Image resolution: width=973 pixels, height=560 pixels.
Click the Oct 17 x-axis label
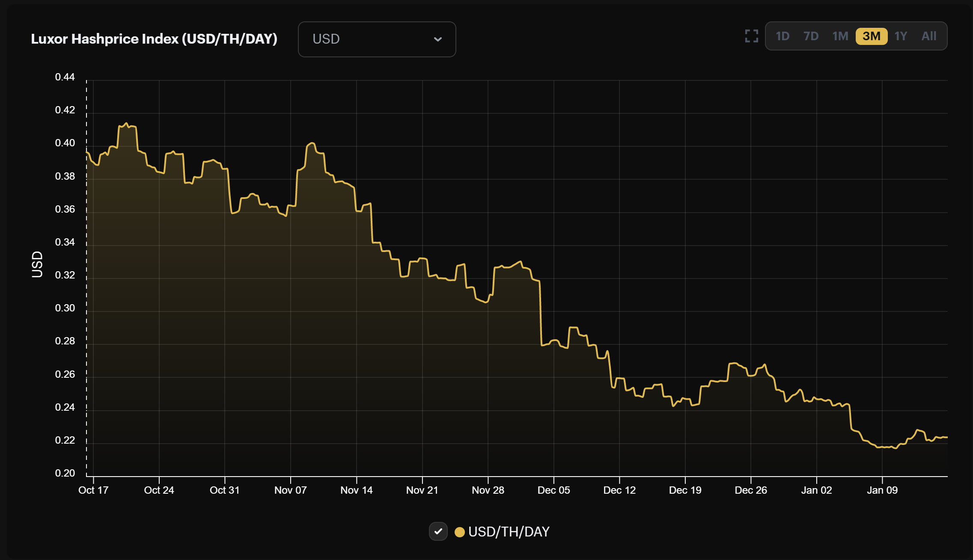pos(93,490)
